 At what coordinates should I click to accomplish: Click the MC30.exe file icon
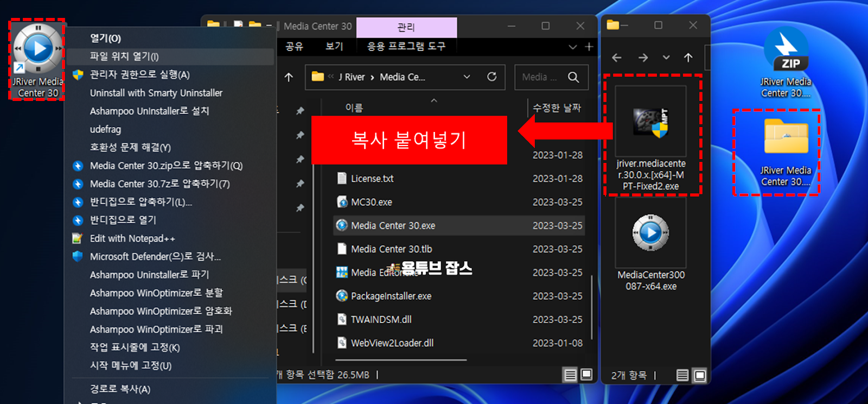coord(342,202)
